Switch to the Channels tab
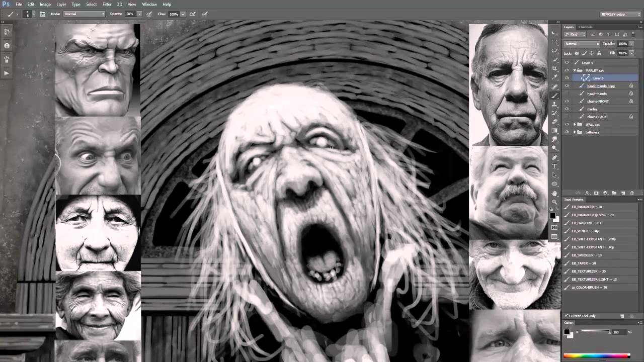644x362 pixels. pos(585,27)
